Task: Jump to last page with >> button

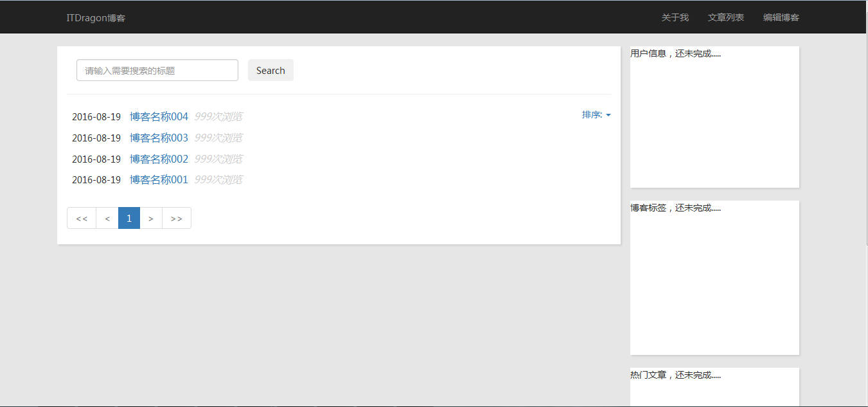Action: tap(177, 218)
